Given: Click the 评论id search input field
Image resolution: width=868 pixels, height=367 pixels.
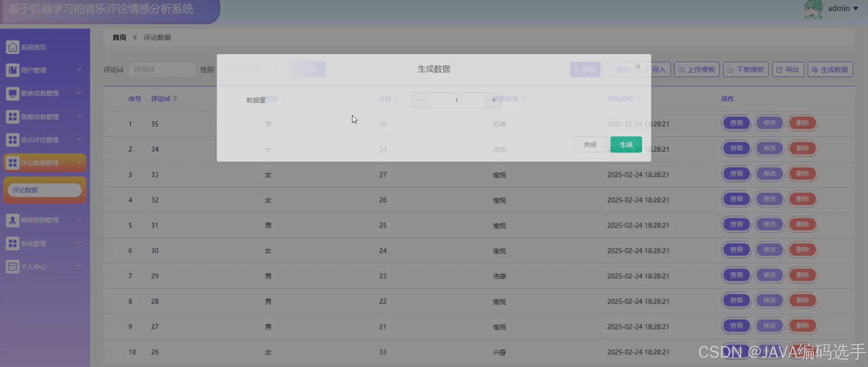Looking at the screenshot, I should click(x=162, y=69).
